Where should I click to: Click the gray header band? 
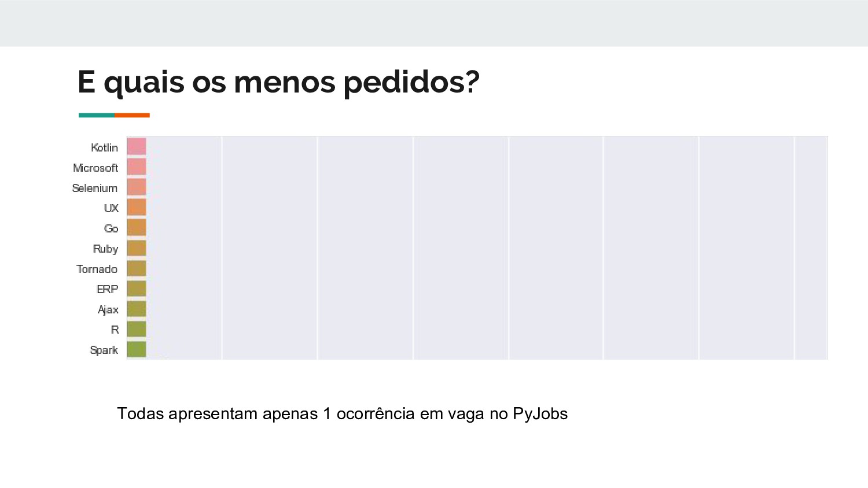coord(434,23)
